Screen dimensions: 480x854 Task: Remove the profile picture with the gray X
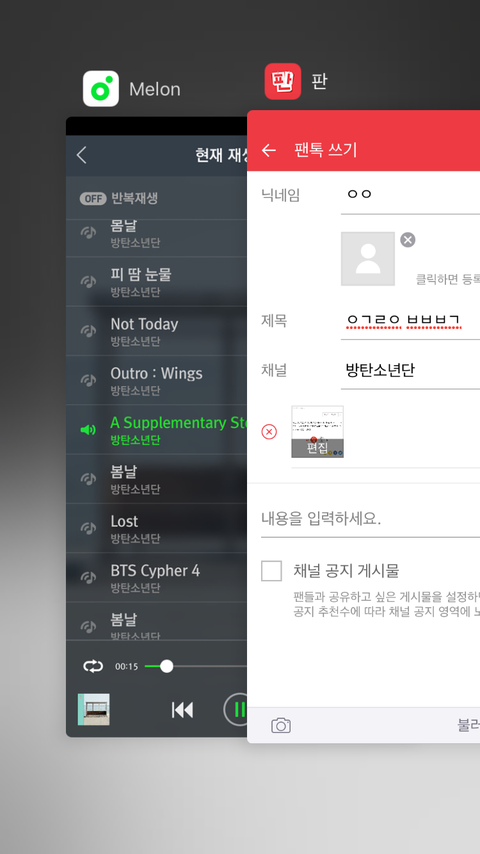point(408,240)
